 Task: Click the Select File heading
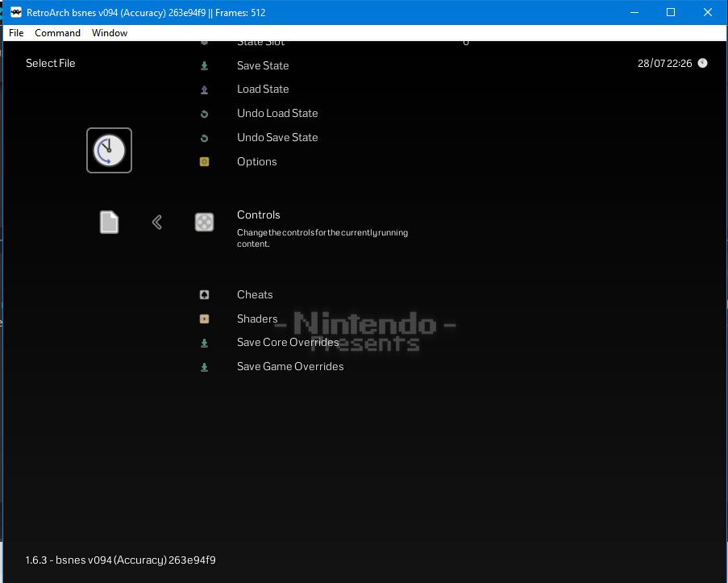pos(51,63)
